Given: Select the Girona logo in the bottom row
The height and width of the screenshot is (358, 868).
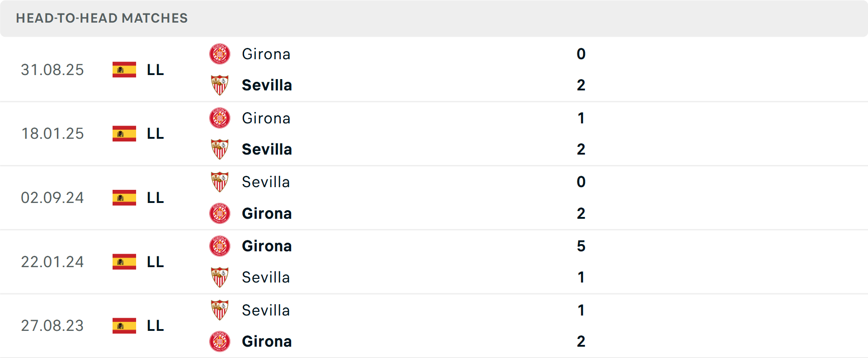Looking at the screenshot, I should [x=220, y=342].
